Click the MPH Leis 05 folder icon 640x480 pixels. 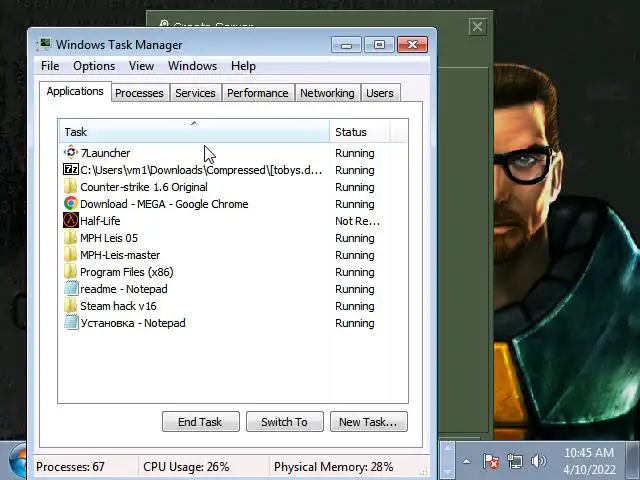click(71, 238)
